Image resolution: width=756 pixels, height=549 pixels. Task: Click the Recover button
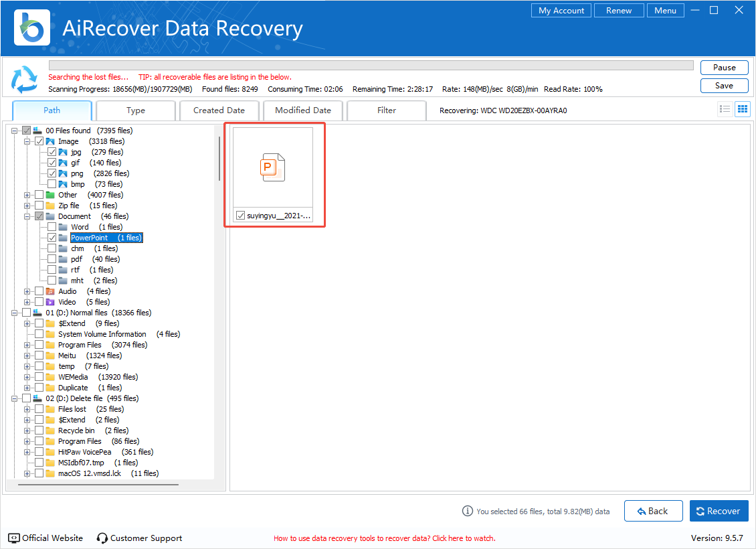click(719, 511)
